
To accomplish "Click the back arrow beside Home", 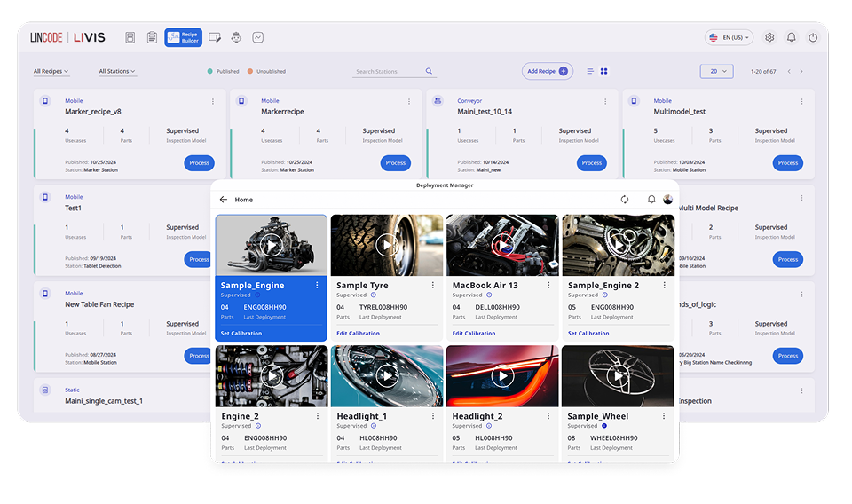I will pos(224,200).
